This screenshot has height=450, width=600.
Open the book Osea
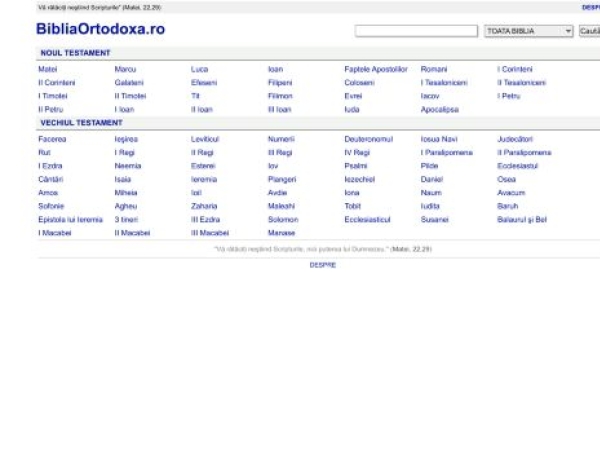(x=506, y=179)
